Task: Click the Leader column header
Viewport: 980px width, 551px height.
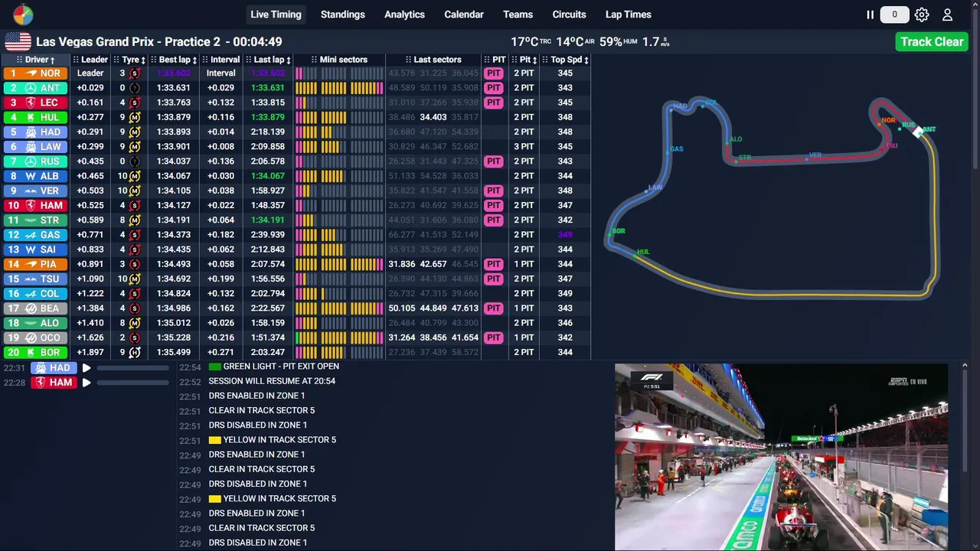Action: pos(90,60)
